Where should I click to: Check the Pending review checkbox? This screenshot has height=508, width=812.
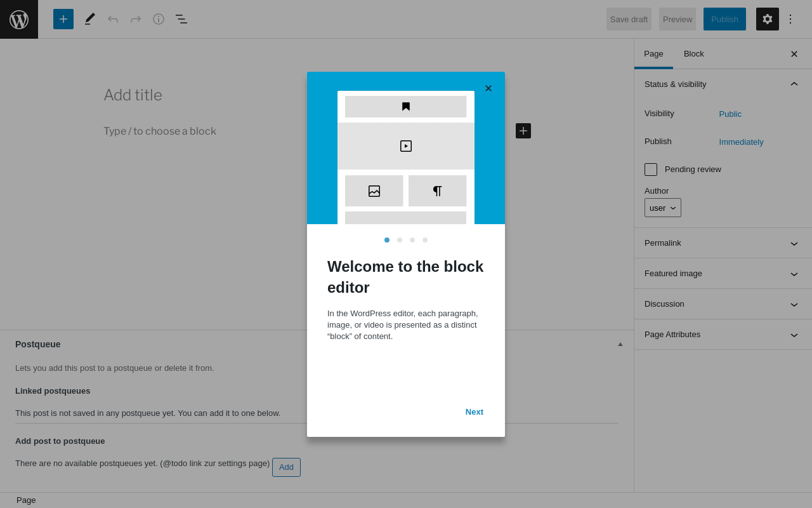click(651, 170)
